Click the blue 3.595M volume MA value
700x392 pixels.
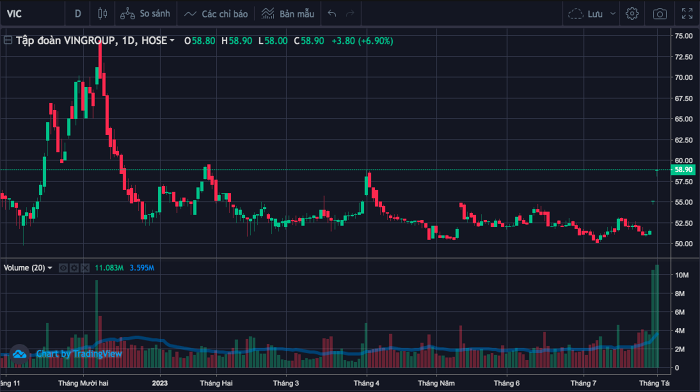coord(142,268)
